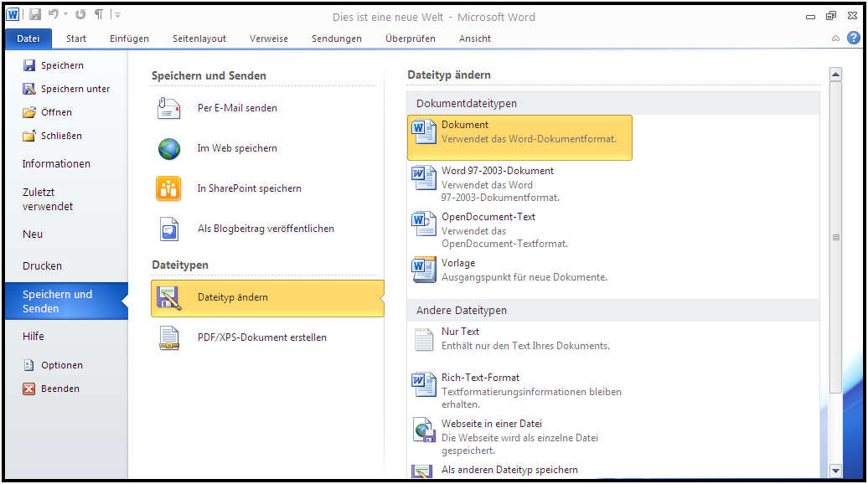Switch to the Überprüfen tab

(411, 39)
